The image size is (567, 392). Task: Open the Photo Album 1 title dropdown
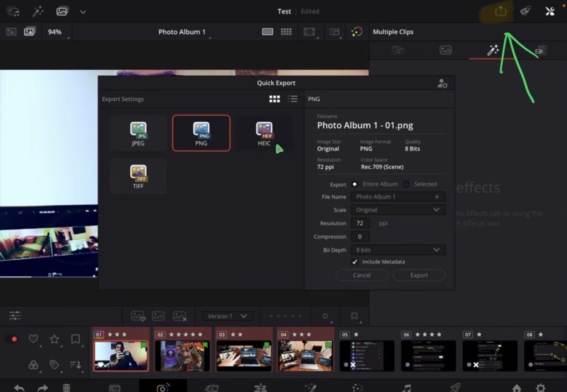coord(182,32)
